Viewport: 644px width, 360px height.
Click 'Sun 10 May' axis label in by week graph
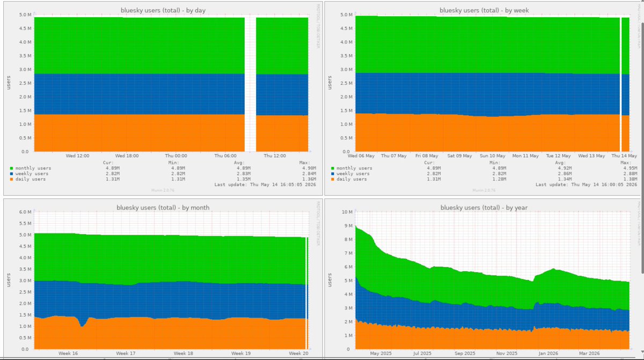pyautogui.click(x=493, y=156)
